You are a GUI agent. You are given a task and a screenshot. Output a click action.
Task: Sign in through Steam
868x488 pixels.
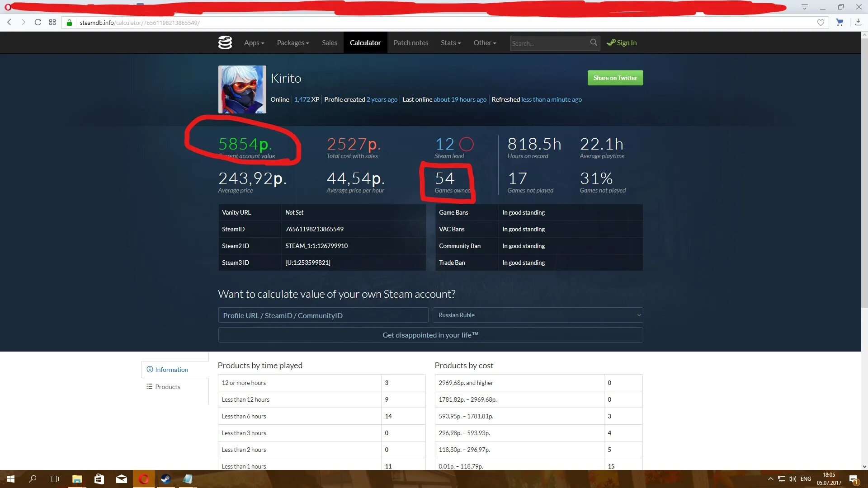tap(622, 42)
